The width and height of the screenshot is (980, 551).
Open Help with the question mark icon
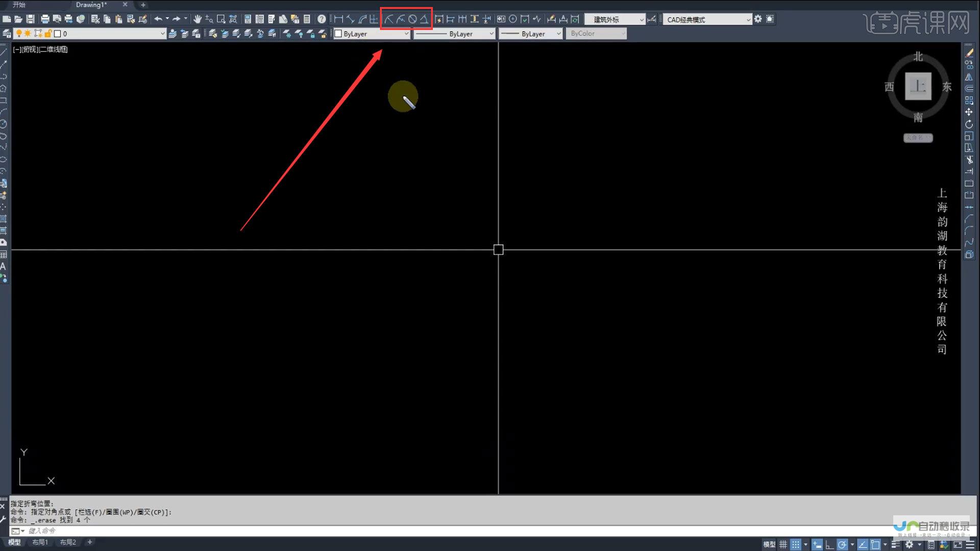coord(322,19)
